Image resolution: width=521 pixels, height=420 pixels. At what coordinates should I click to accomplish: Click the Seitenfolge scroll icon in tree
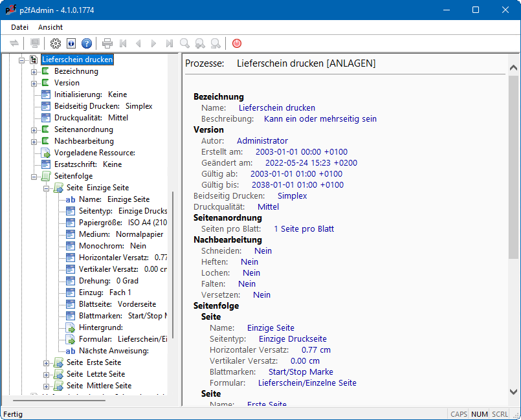[46, 176]
